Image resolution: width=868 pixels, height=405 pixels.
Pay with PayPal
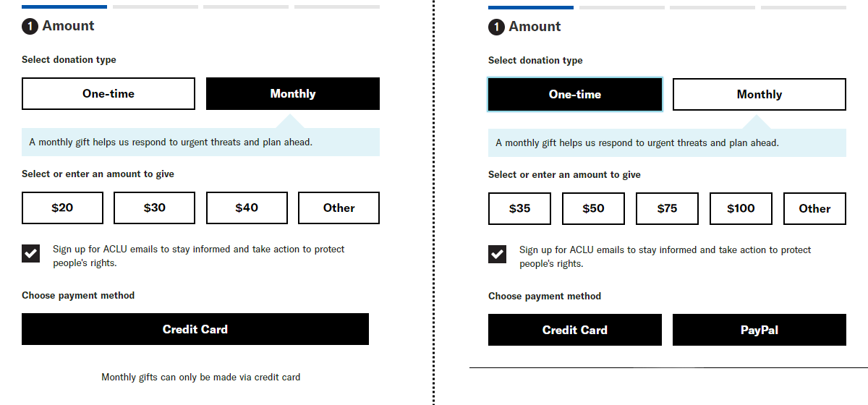pyautogui.click(x=759, y=330)
